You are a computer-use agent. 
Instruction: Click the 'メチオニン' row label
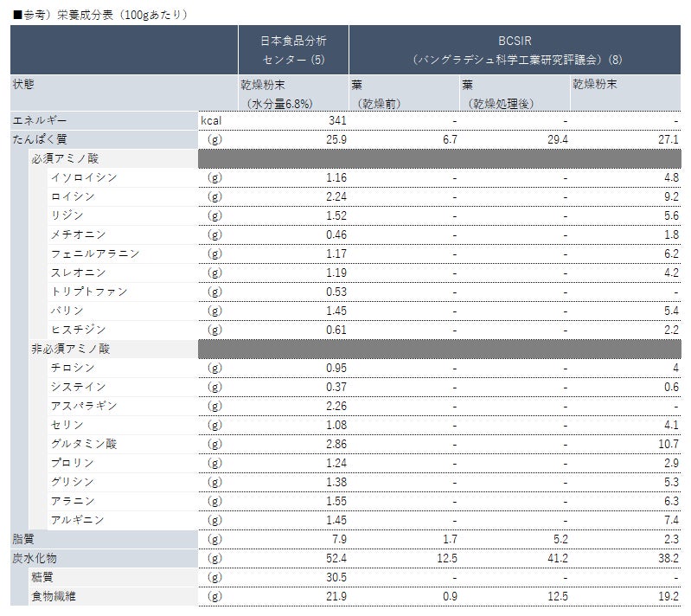tap(79, 234)
